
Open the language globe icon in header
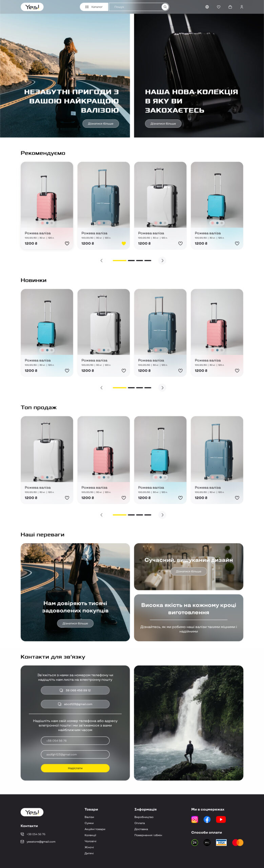click(207, 7)
